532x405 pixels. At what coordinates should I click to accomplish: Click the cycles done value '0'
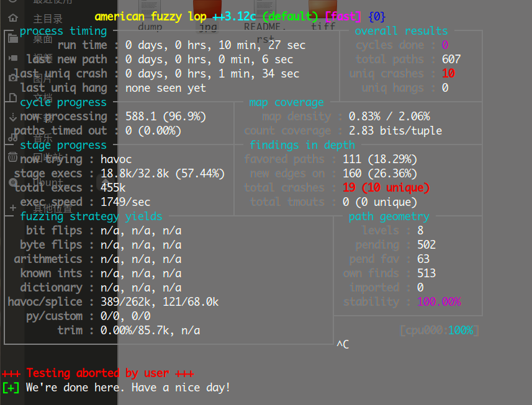point(445,45)
